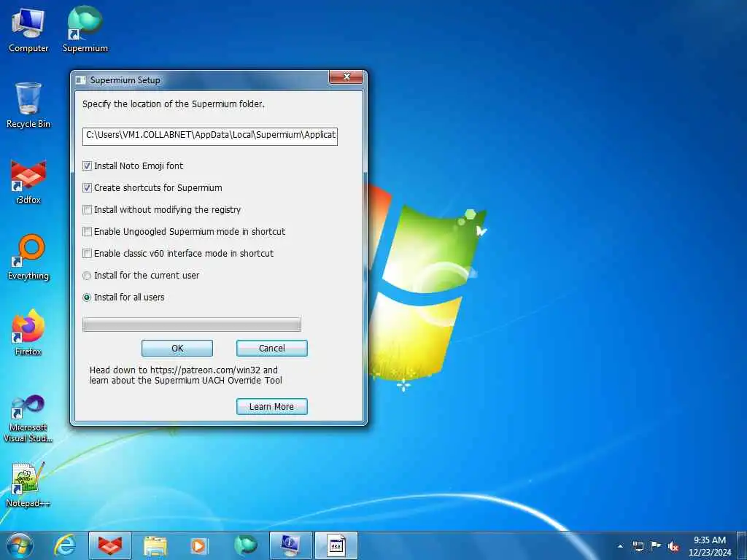Switch to the system info taskbar window
The image size is (747, 560).
pyautogui.click(x=290, y=545)
